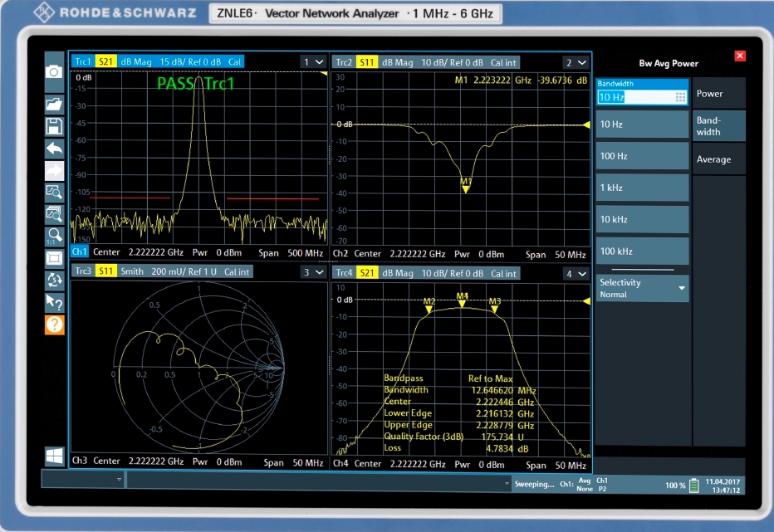The image size is (774, 532).
Task: Save using the floppy disk icon
Action: tap(54, 126)
